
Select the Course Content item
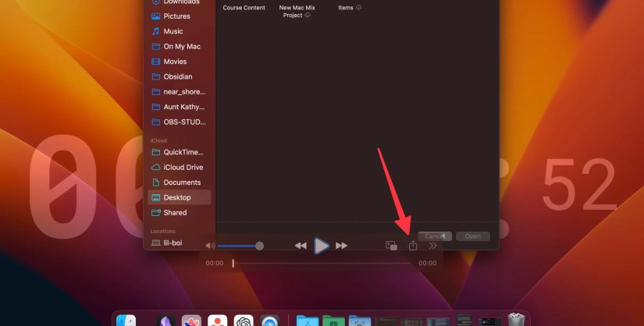pos(244,8)
